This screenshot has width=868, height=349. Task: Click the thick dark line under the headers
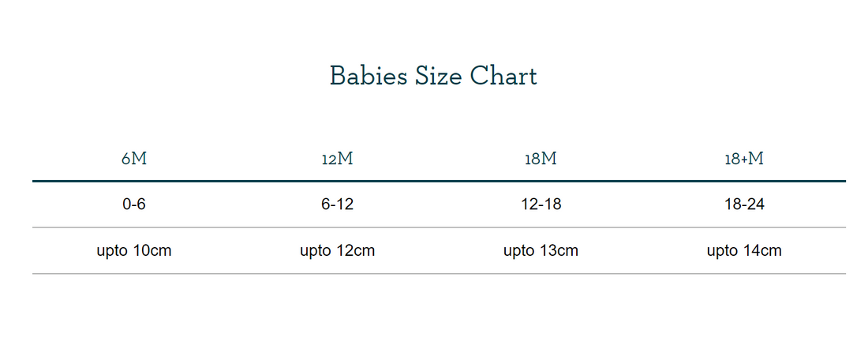click(x=439, y=181)
